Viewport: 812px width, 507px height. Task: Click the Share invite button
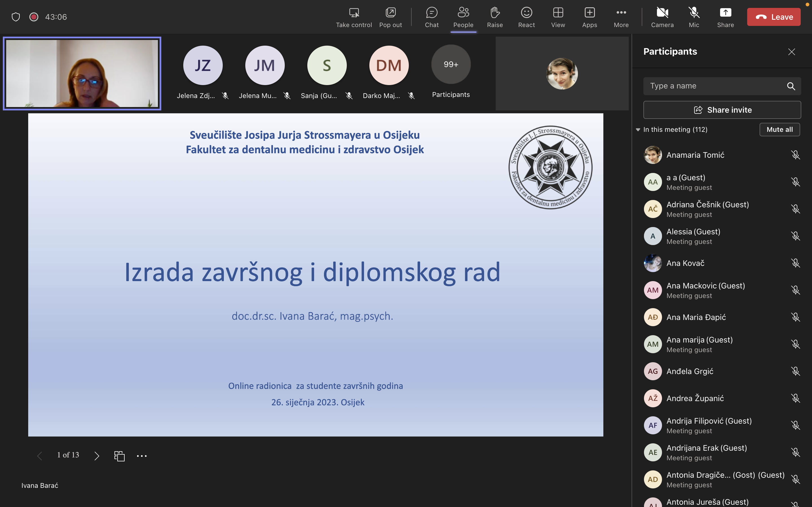pyautogui.click(x=722, y=110)
